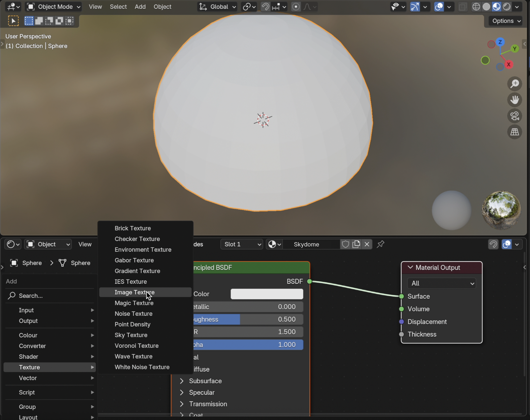Viewport: 530px width, 420px height.
Task: Toggle the camera view icon
Action: coord(515,116)
